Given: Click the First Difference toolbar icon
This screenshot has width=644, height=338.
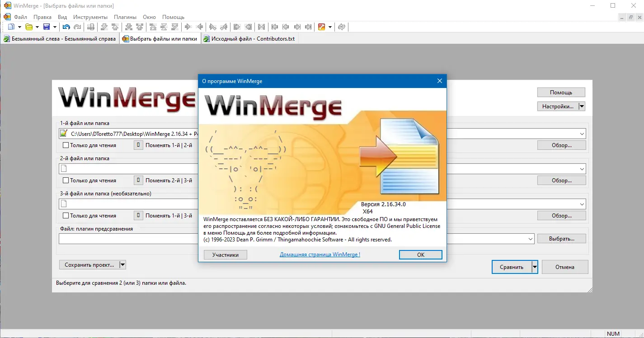Looking at the screenshot, I should pos(153,27).
